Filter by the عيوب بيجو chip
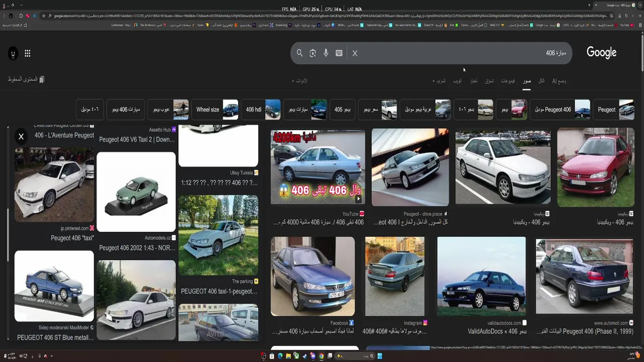644x362 pixels. (169, 110)
